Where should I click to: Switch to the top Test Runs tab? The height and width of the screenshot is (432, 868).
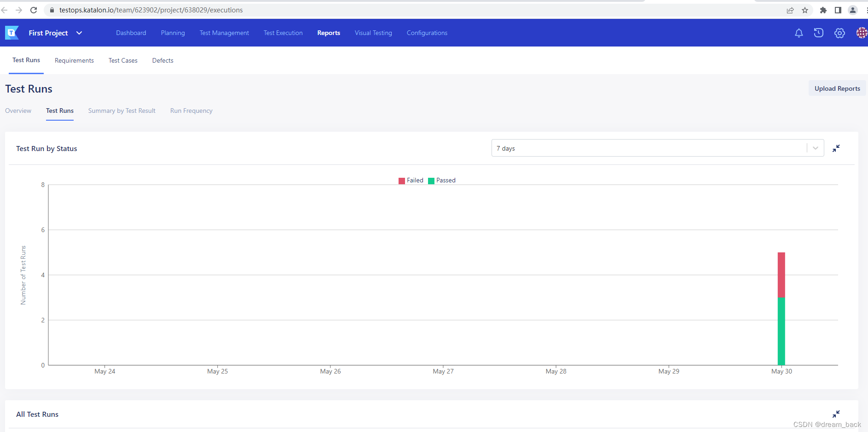[x=26, y=60]
